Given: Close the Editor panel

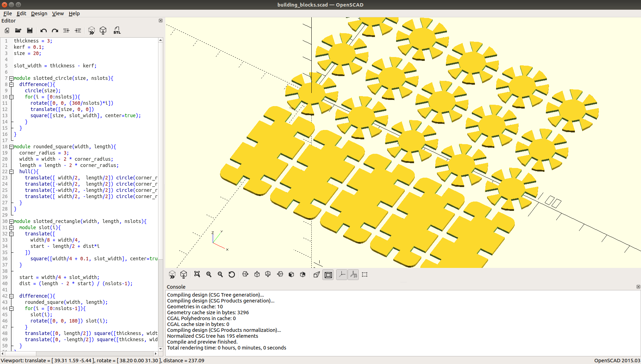Looking at the screenshot, I should pos(161,21).
